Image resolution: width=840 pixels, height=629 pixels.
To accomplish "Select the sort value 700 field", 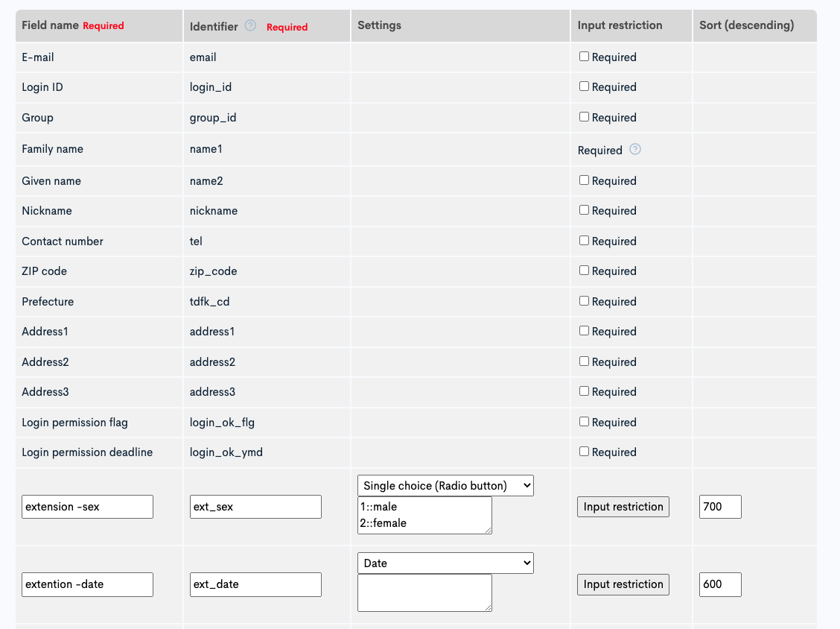I will point(719,506).
